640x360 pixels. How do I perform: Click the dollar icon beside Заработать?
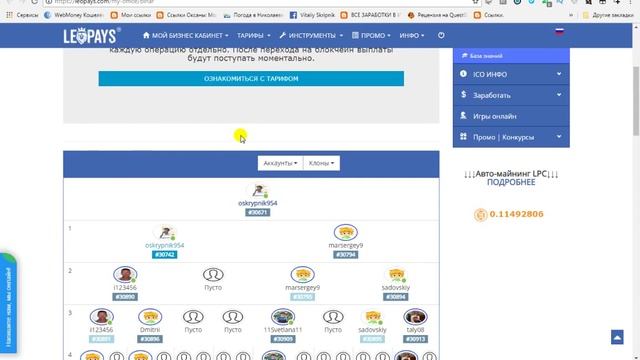click(x=463, y=95)
